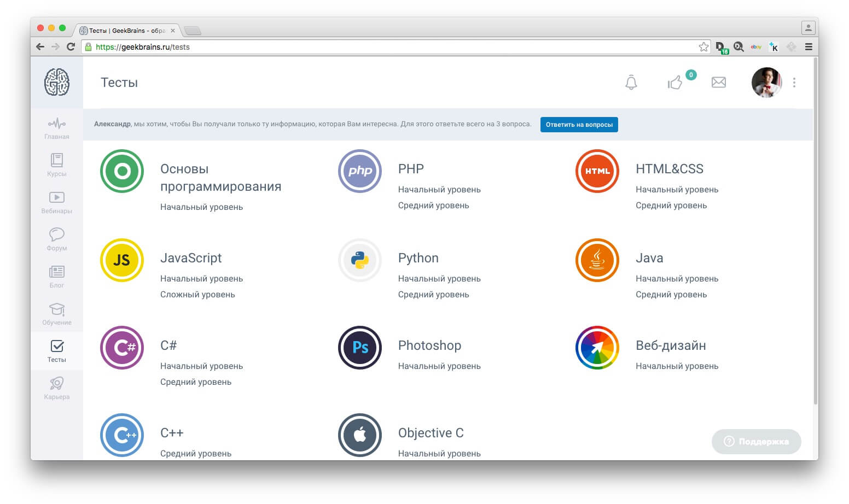Image resolution: width=849 pixels, height=504 pixels.
Task: Open the Chrome hamburger menu
Action: tap(809, 47)
